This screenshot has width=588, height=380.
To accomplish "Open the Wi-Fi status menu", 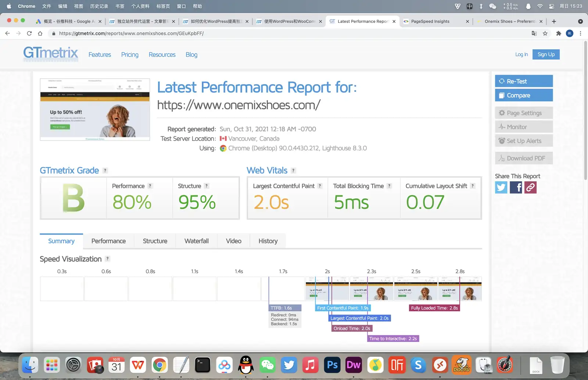I will pos(540,6).
